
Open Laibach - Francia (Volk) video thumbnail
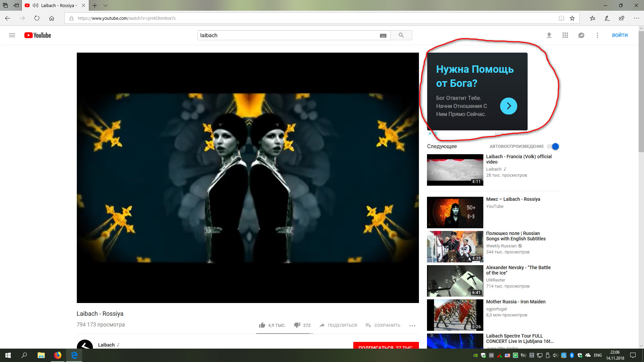pos(455,170)
